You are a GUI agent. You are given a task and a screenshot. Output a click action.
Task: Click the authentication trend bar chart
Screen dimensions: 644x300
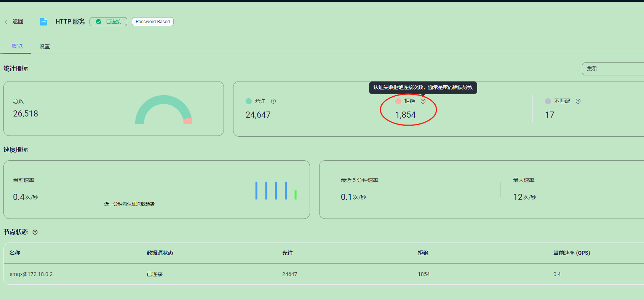click(x=276, y=190)
